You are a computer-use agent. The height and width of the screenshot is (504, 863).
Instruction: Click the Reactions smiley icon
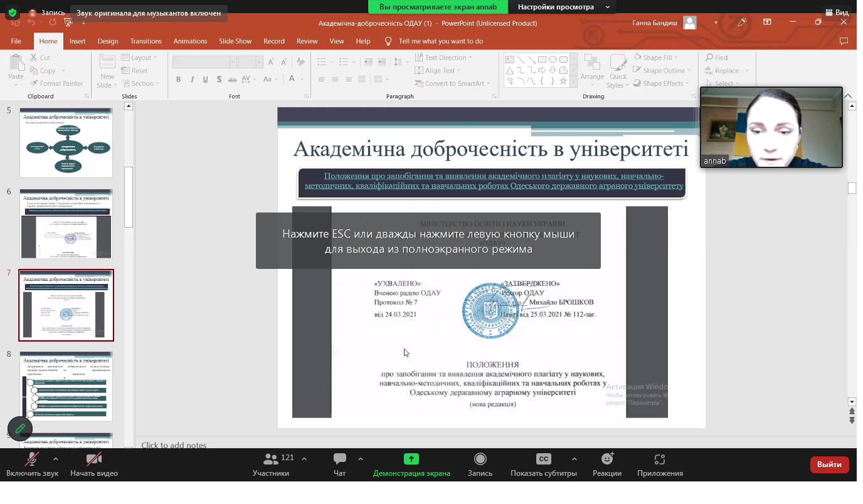[606, 459]
